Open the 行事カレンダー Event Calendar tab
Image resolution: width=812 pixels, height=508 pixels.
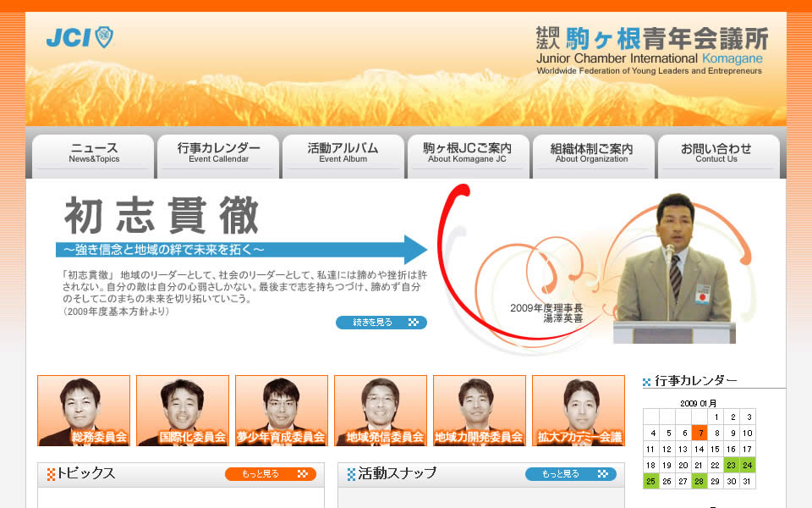[x=218, y=156]
